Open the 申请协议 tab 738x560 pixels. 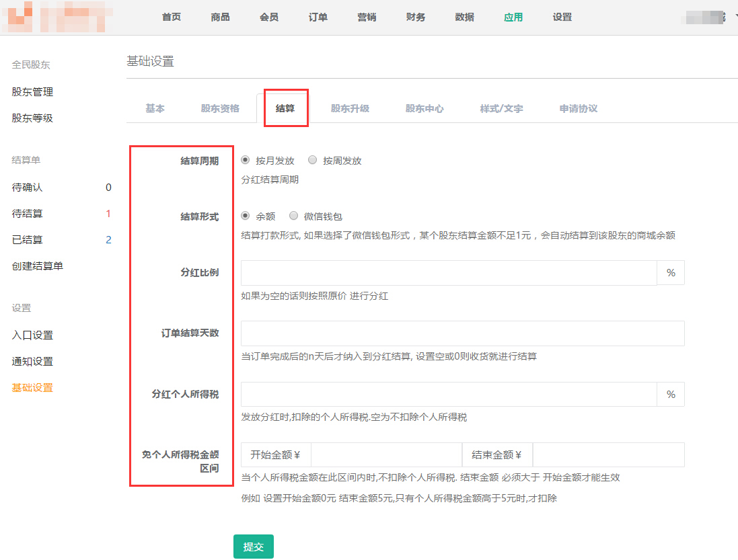(579, 108)
